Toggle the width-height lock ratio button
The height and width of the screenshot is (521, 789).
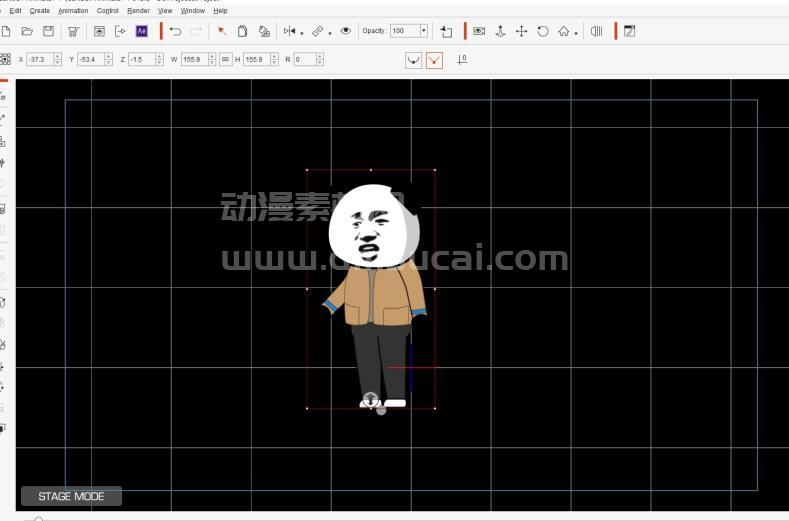tap(225, 59)
